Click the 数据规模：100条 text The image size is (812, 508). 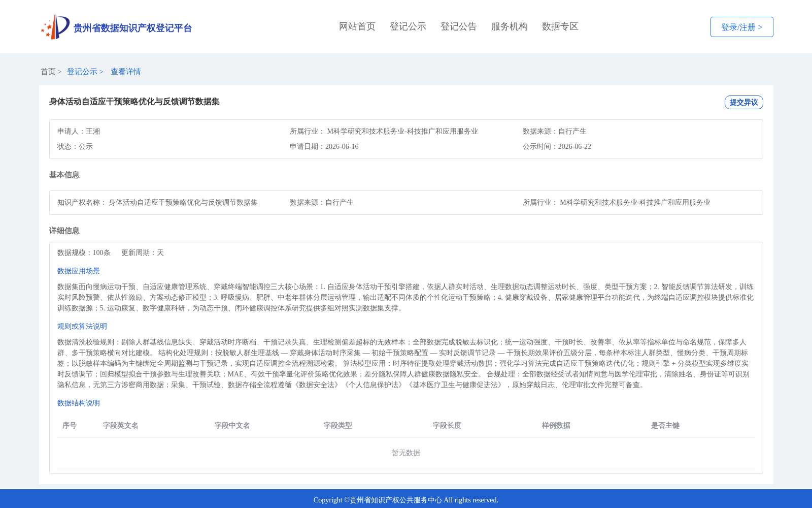(84, 252)
